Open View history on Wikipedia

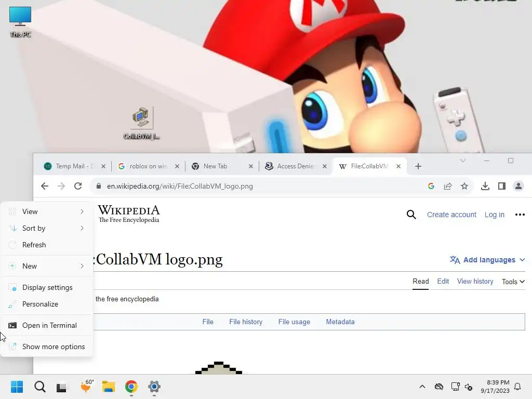[x=475, y=281]
